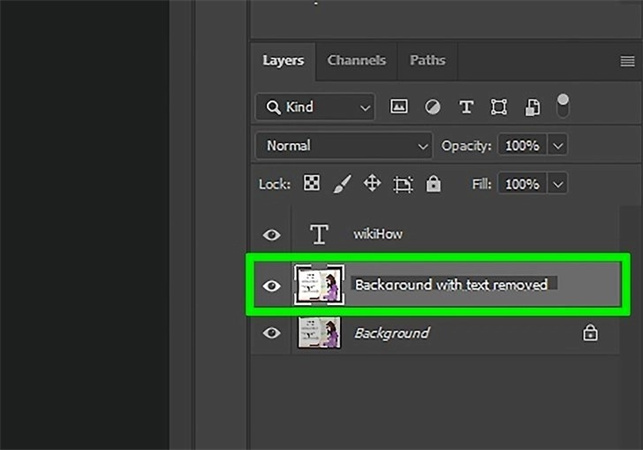Hide Background with text removed layer
The height and width of the screenshot is (450, 643).
click(271, 286)
